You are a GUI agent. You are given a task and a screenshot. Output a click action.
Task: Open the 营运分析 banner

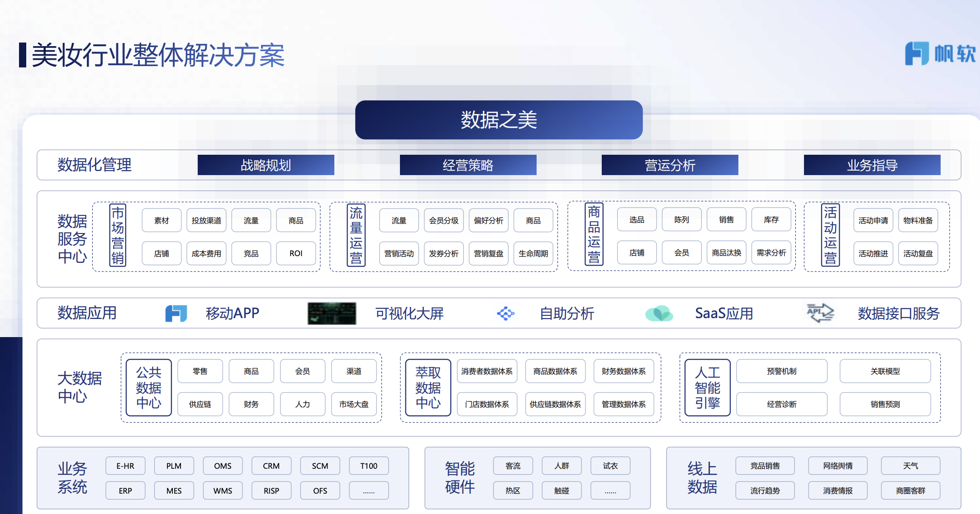(x=670, y=165)
